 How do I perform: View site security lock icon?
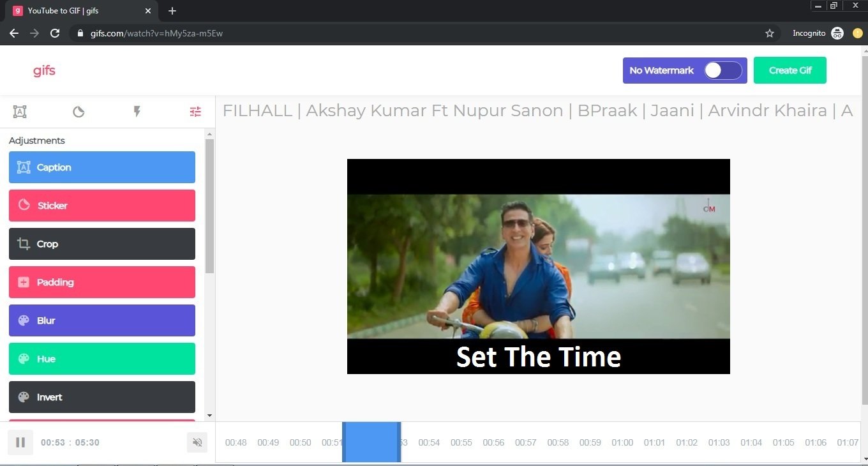pyautogui.click(x=80, y=33)
